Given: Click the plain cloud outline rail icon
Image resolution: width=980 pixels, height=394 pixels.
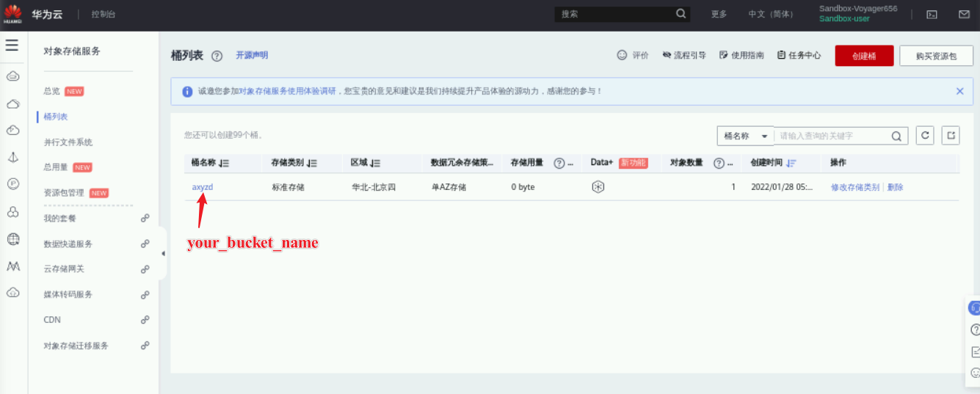Looking at the screenshot, I should (x=12, y=103).
